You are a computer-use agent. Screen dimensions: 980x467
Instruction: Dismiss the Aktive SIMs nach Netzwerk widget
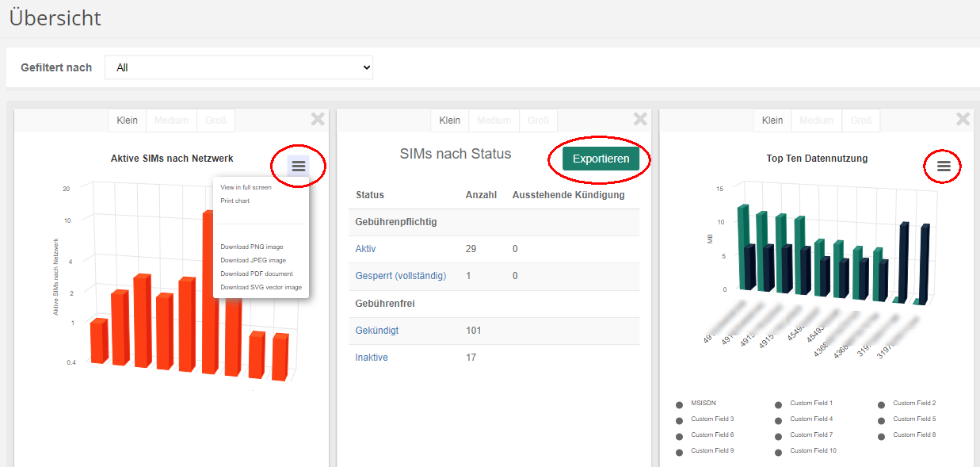[318, 118]
